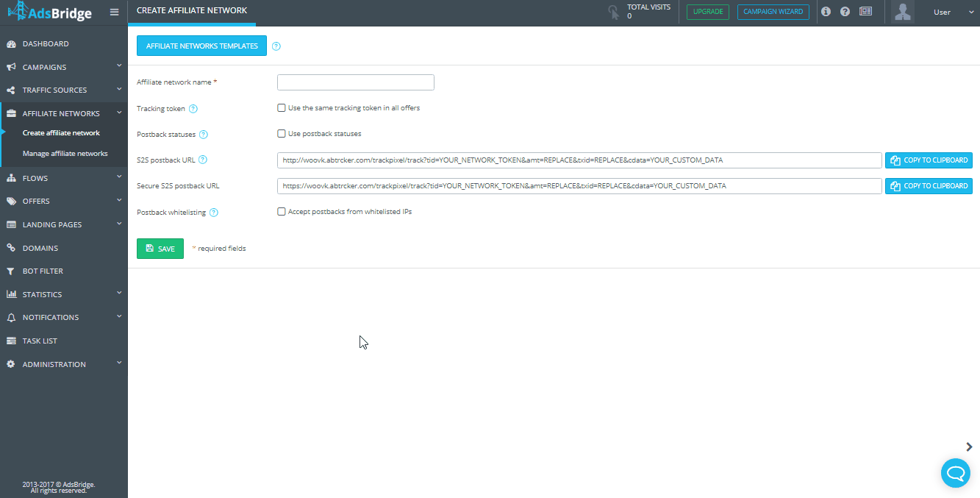Click the Affiliate Networks briefcase icon
This screenshot has width=980, height=498.
(x=11, y=114)
